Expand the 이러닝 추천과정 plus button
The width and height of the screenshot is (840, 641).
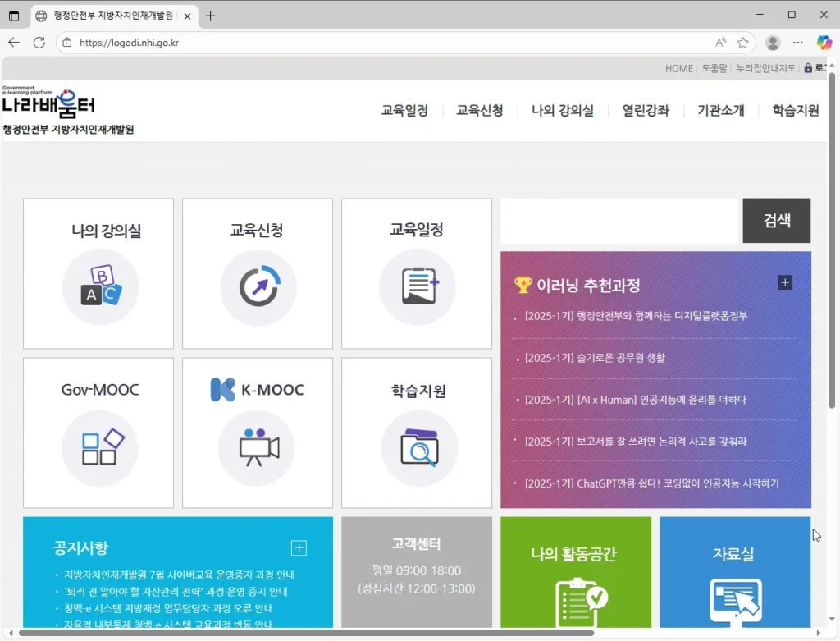coord(785,283)
